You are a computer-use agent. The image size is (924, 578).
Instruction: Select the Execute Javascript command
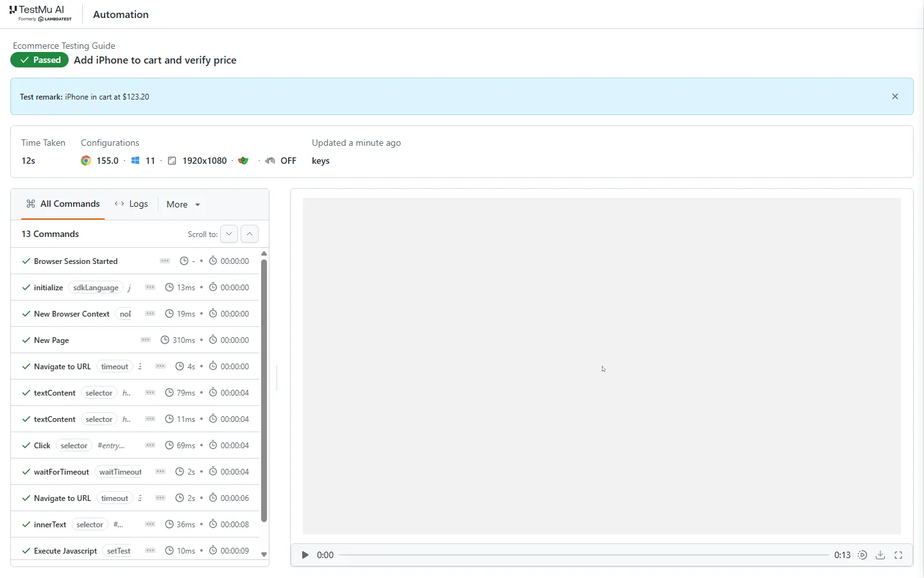pyautogui.click(x=135, y=550)
